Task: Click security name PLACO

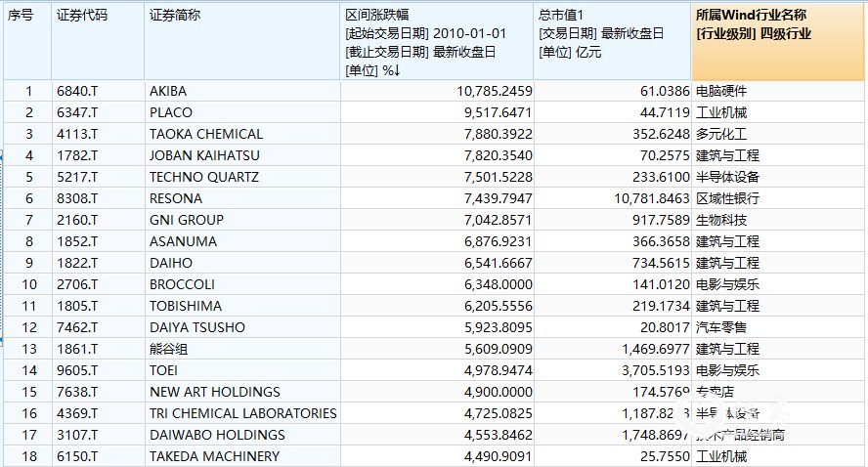Action: pyautogui.click(x=170, y=113)
